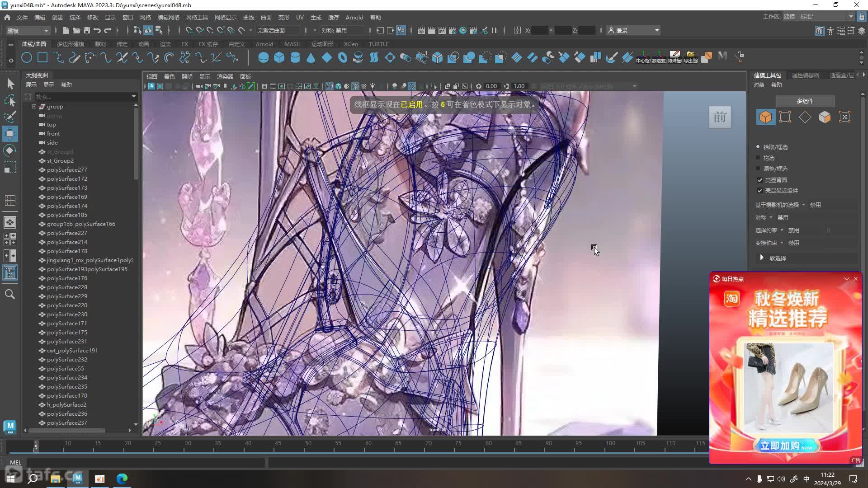Create a NURBS cone from shelf
Screen dimensions: 868x488
311,57
